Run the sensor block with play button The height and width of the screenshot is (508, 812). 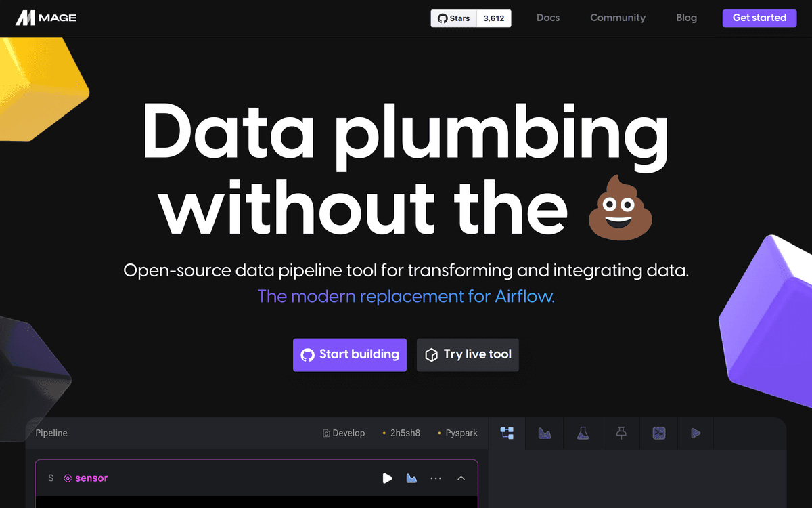[387, 478]
